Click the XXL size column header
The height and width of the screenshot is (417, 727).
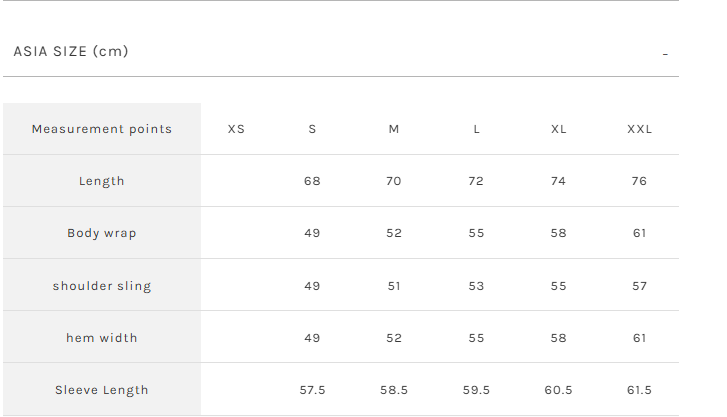pyautogui.click(x=640, y=129)
